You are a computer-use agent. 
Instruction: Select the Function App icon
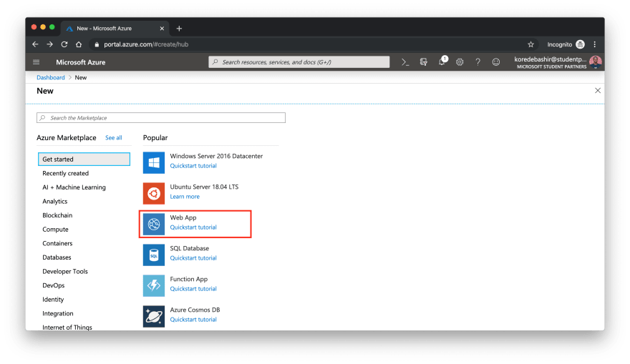[x=153, y=286]
